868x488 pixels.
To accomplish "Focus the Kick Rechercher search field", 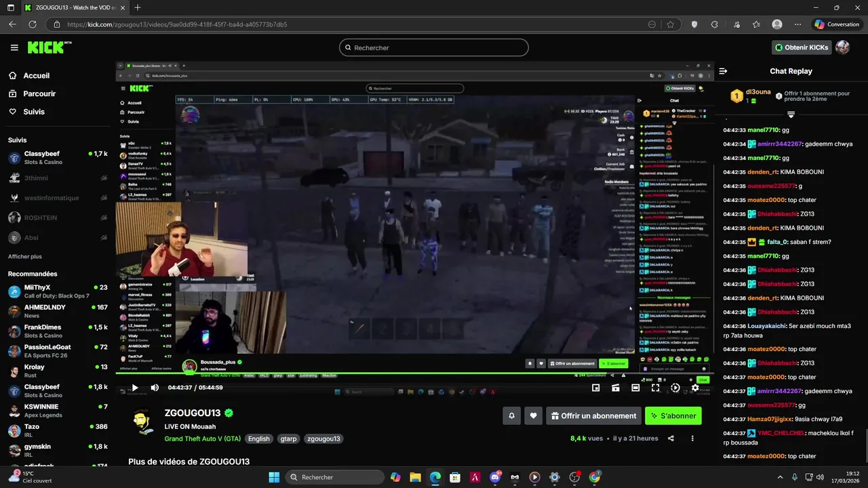I will (434, 47).
